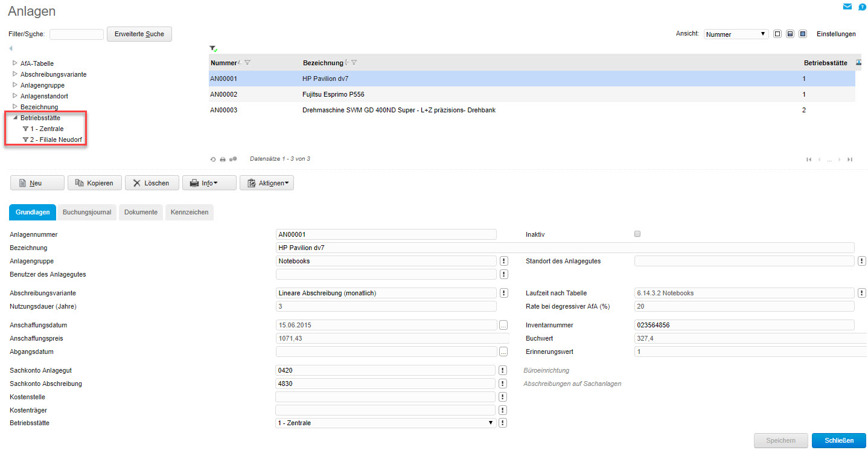
Task: Collapse the tree panel with the left arrow
Action: coord(10,48)
